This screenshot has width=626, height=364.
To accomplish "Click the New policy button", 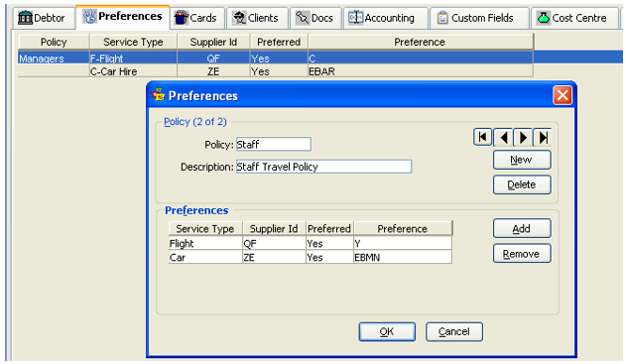I will (x=522, y=160).
